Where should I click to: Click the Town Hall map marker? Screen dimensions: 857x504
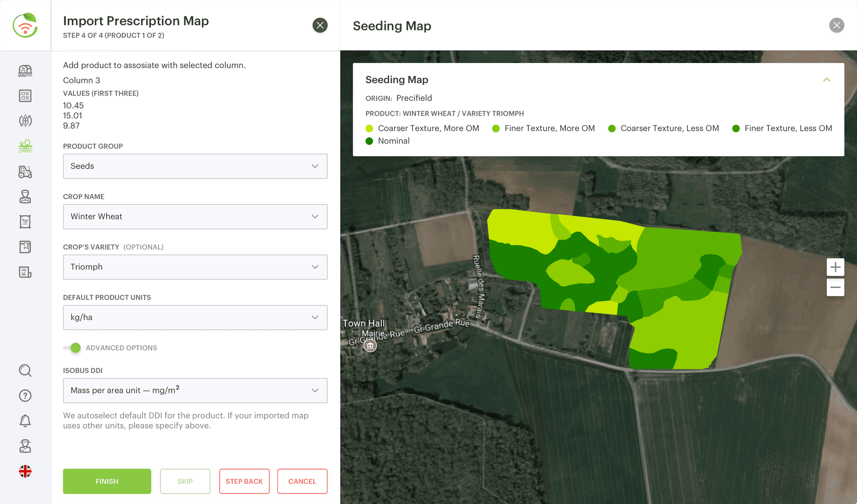tap(370, 345)
